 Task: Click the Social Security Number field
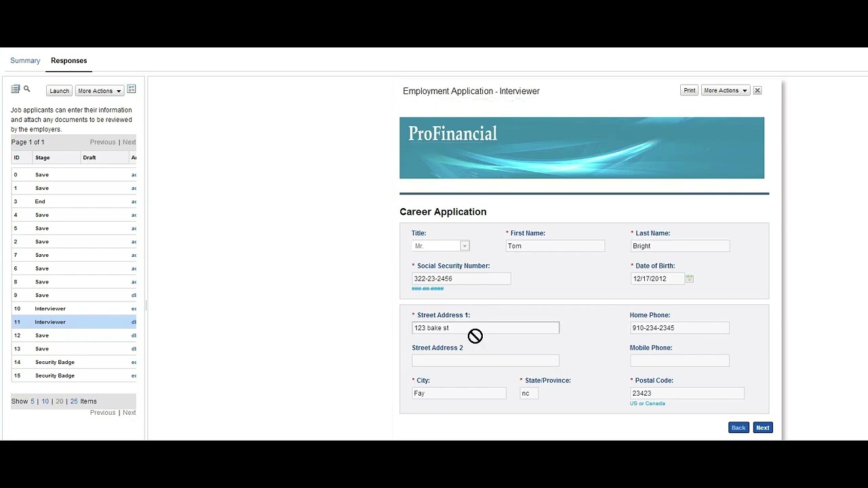tap(461, 279)
